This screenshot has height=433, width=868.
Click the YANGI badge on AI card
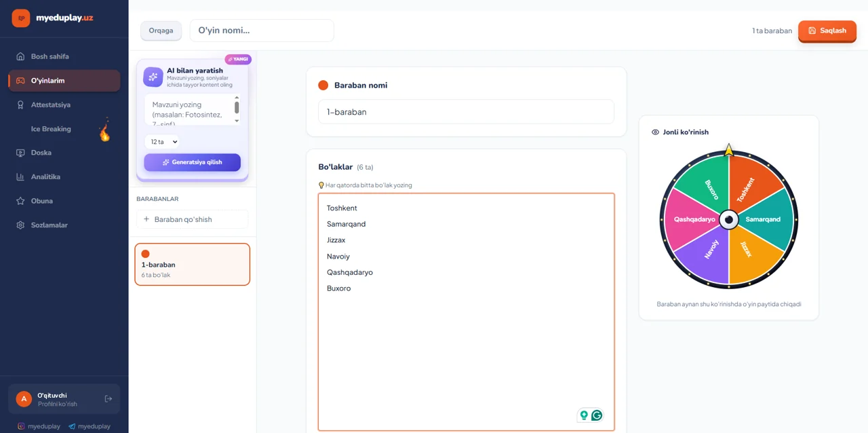238,59
